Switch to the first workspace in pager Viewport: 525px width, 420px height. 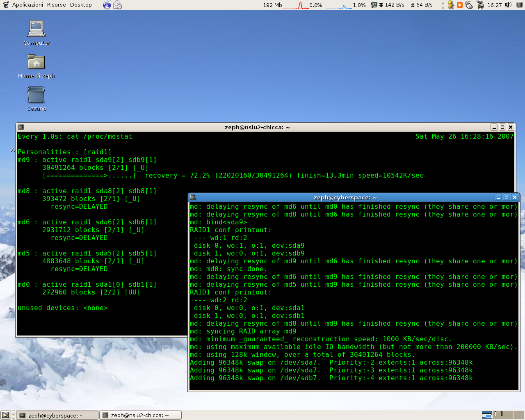[x=487, y=415]
